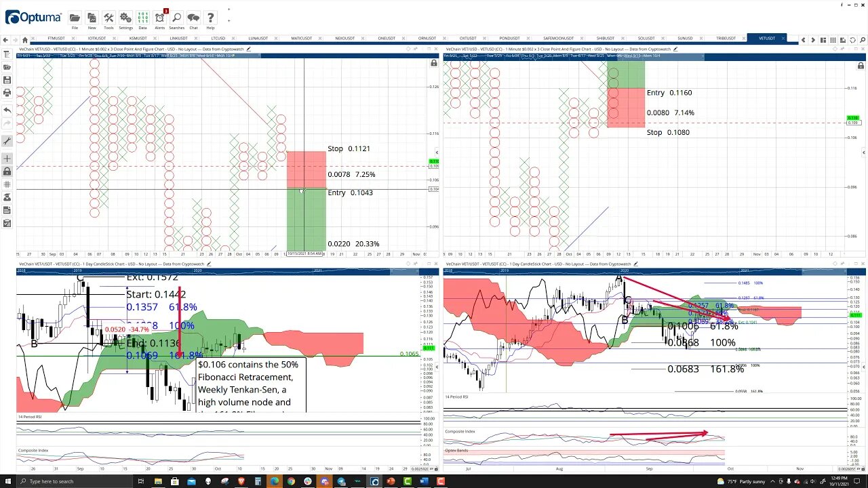Open Searches magnifier icon
Screen dimensions: 868x488
[x=177, y=18]
